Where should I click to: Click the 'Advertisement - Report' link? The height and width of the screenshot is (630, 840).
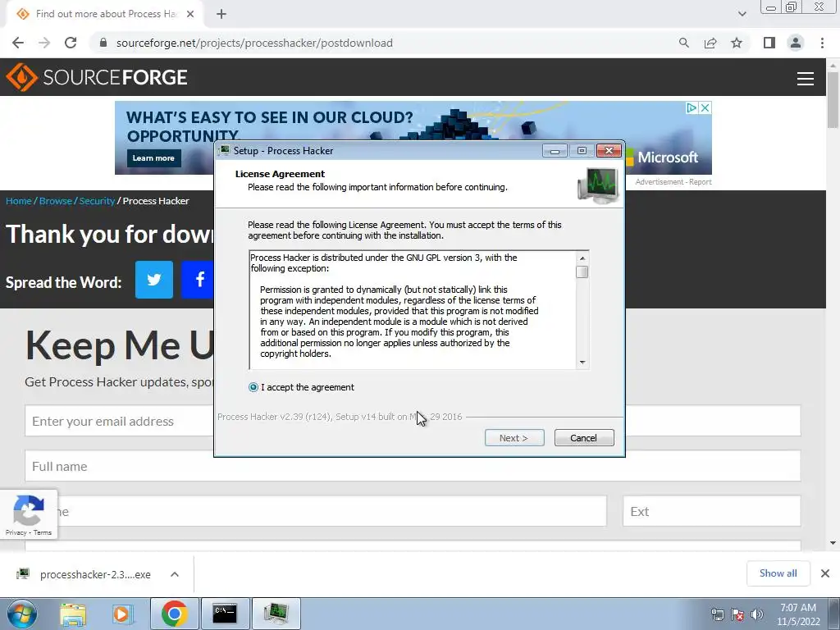(x=673, y=182)
